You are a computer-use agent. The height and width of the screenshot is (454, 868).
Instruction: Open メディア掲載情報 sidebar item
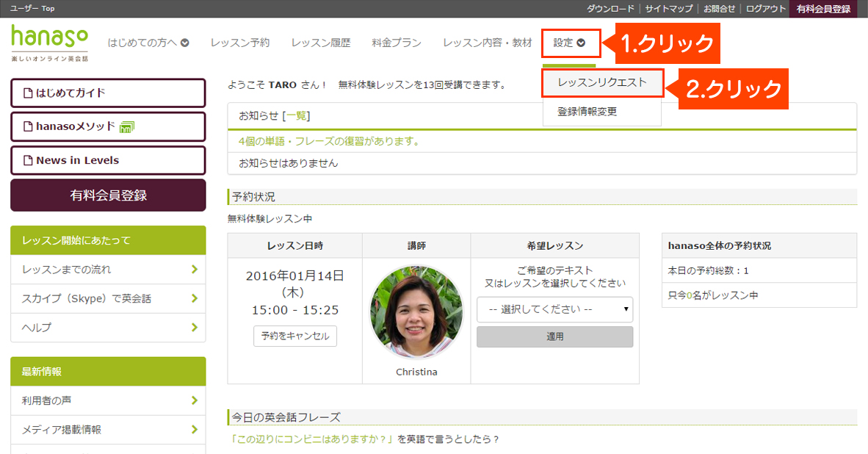coord(108,429)
